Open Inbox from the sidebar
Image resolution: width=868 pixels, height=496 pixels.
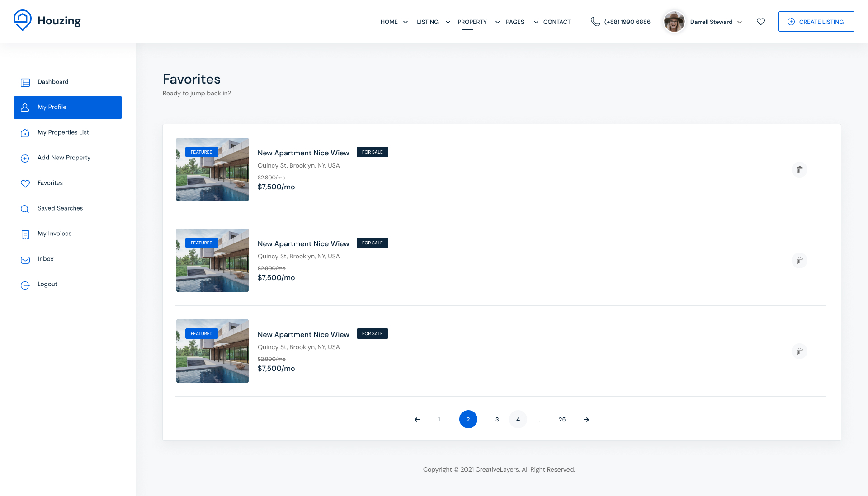tap(45, 259)
